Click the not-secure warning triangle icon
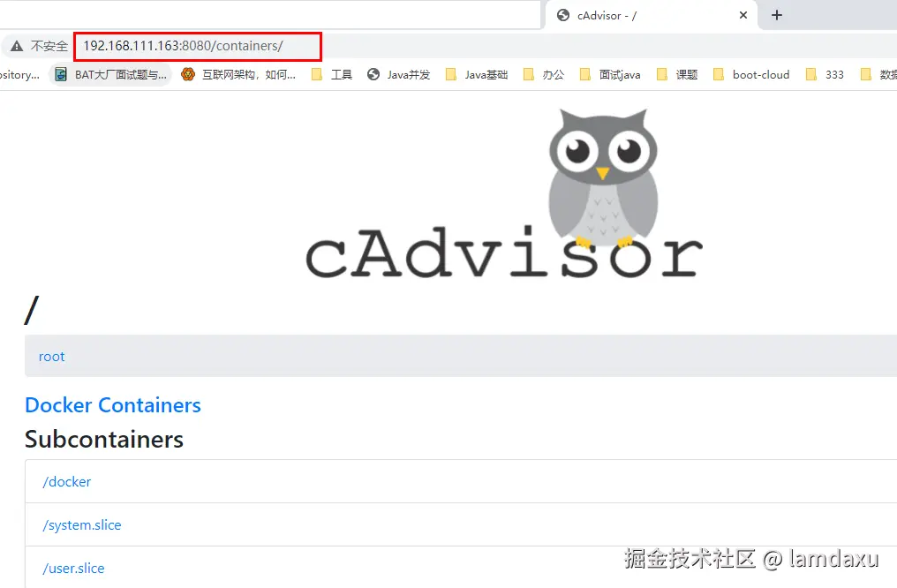 17,46
